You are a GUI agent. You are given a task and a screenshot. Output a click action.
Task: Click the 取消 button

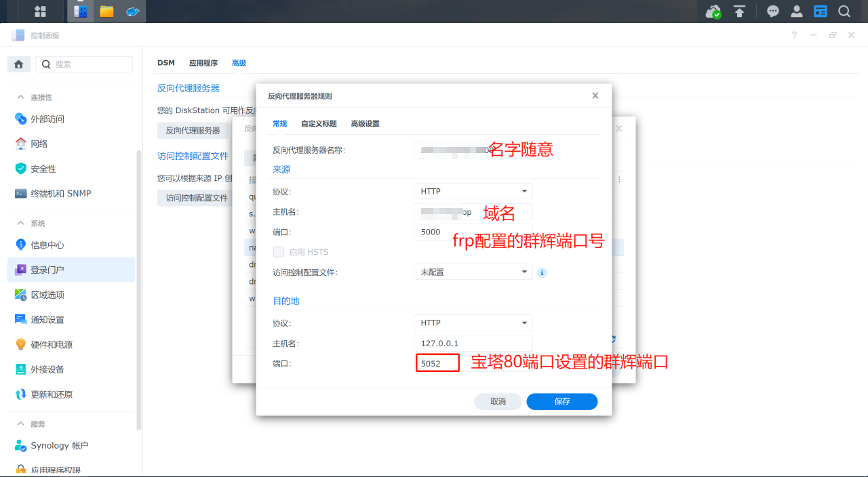[498, 401]
